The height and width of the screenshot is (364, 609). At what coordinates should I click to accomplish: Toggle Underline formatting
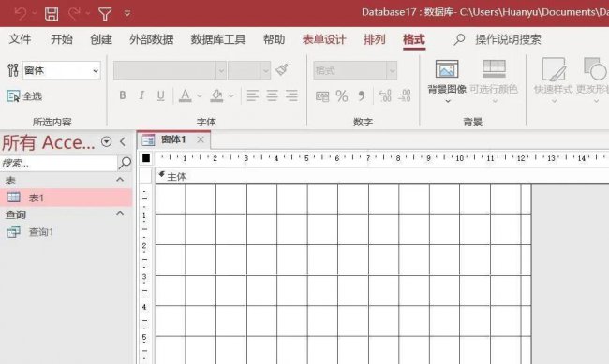161,95
